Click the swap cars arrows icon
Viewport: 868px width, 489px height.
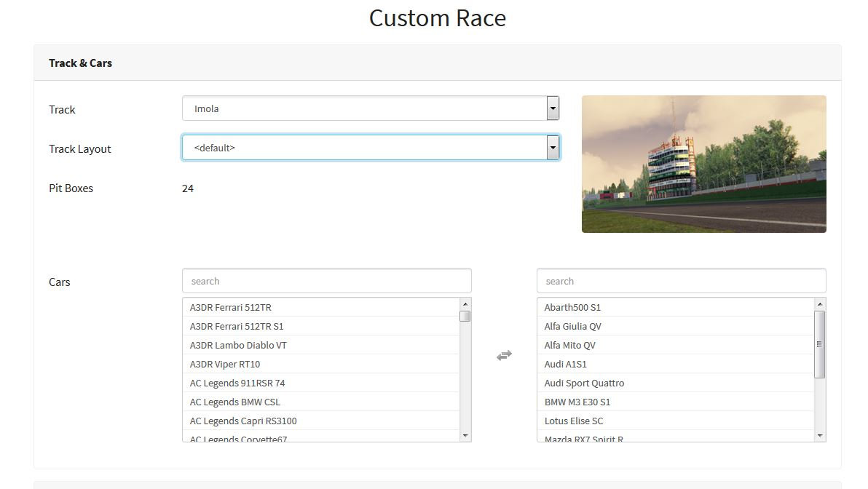coord(504,355)
